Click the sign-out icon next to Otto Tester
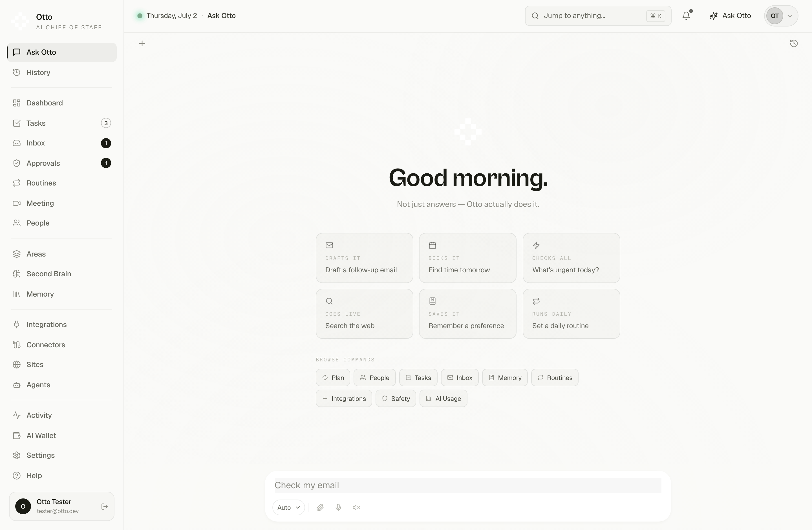Viewport: 812px width, 530px height. click(105, 507)
